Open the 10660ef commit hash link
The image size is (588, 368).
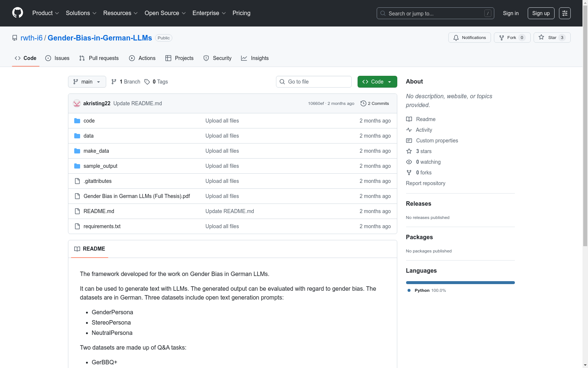[316, 103]
